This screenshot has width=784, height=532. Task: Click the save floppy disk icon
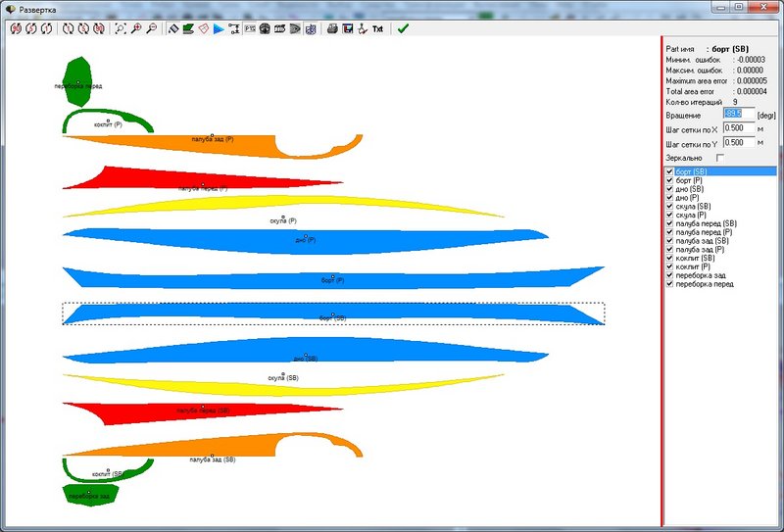tap(348, 28)
